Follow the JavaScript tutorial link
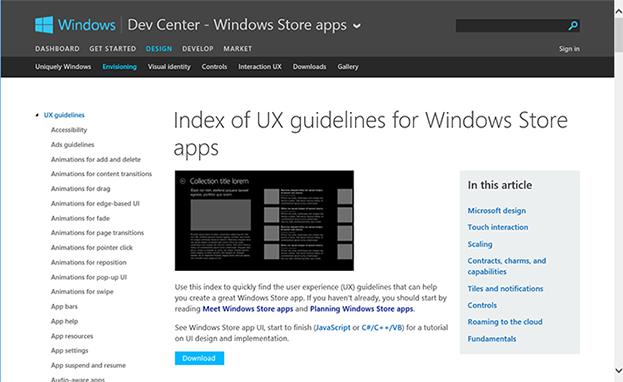The image size is (623, 382). click(x=333, y=328)
